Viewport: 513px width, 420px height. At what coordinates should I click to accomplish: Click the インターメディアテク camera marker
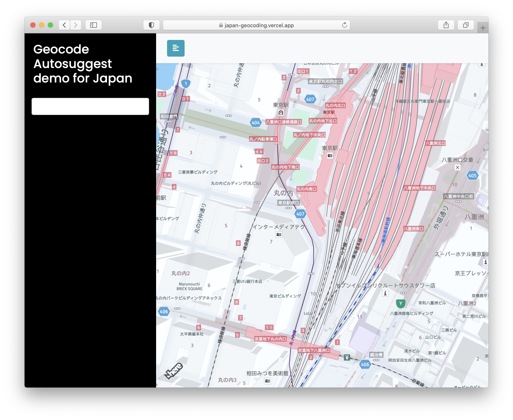(x=279, y=234)
